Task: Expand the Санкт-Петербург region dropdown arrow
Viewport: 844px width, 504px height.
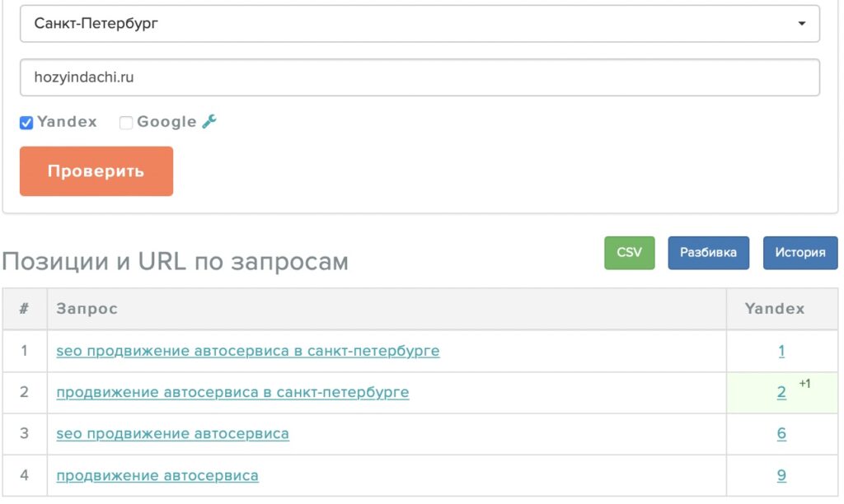Action: pyautogui.click(x=801, y=23)
